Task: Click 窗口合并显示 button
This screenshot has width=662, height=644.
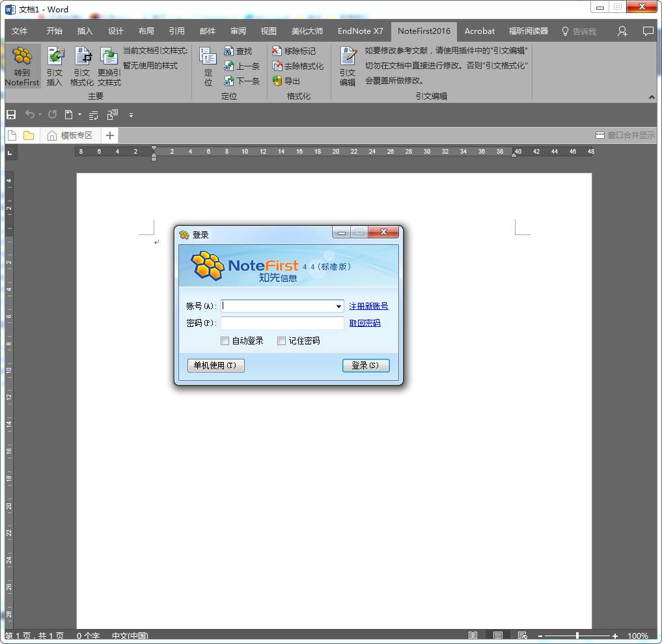Action: pos(626,135)
